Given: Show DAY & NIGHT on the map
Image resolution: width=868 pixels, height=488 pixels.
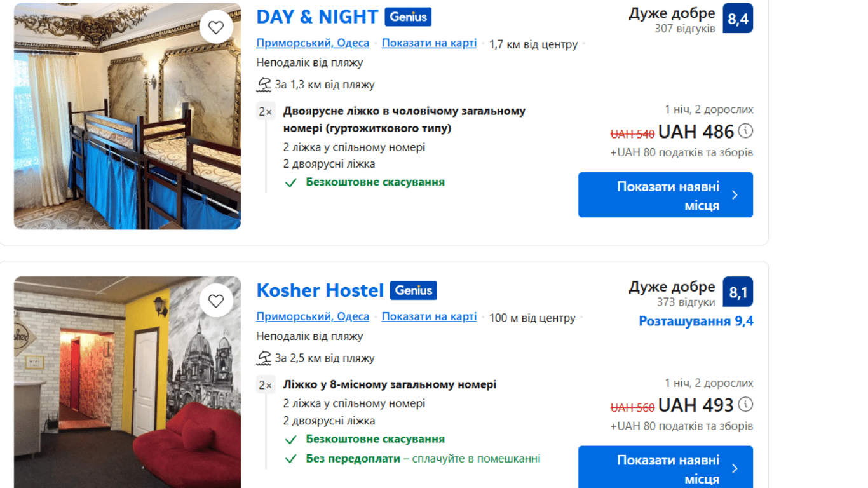Looking at the screenshot, I should click(429, 43).
